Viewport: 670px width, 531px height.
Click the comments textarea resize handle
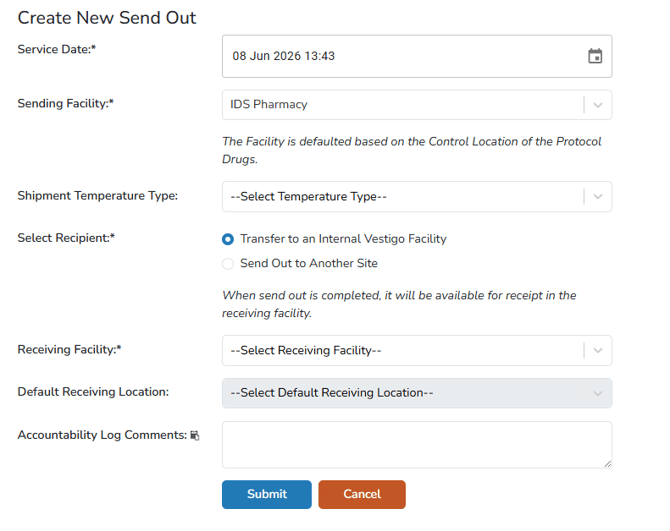[x=608, y=464]
